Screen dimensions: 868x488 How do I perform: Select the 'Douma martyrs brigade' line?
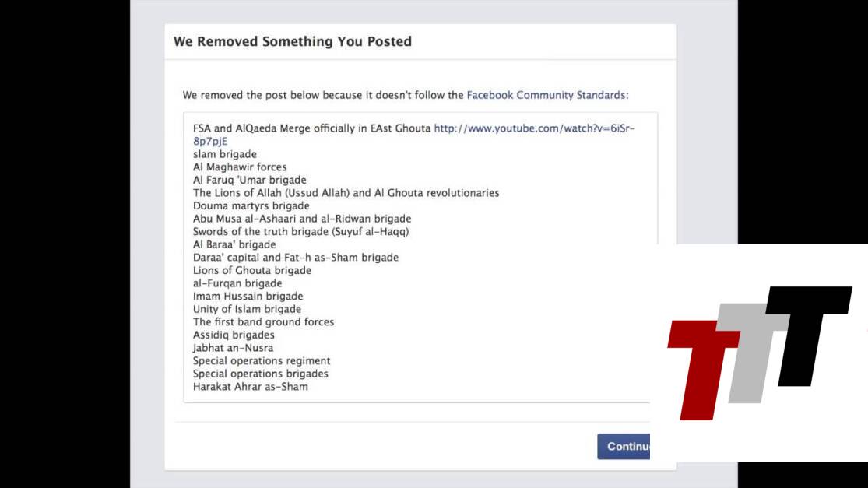[251, 206]
